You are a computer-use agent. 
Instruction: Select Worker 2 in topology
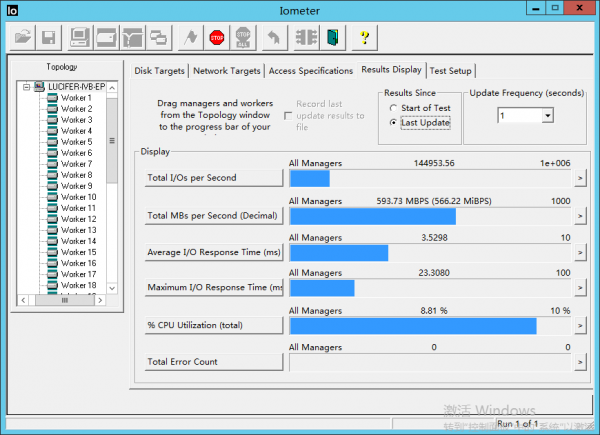[76, 109]
